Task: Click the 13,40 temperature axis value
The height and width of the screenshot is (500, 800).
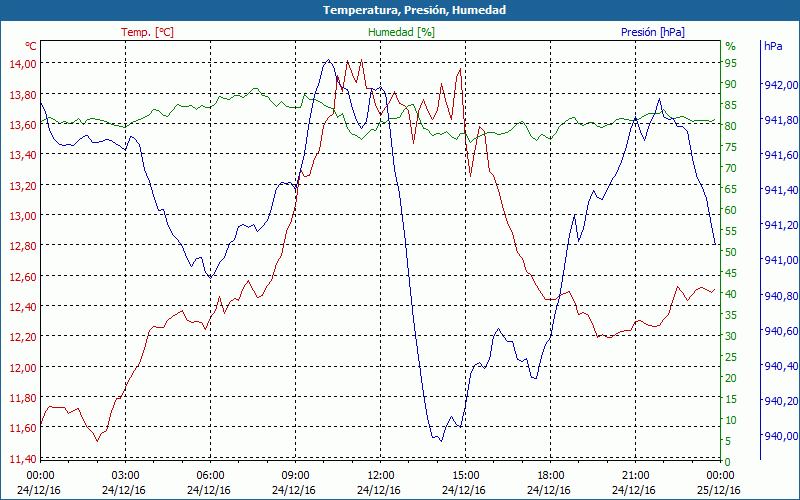Action: point(23,155)
